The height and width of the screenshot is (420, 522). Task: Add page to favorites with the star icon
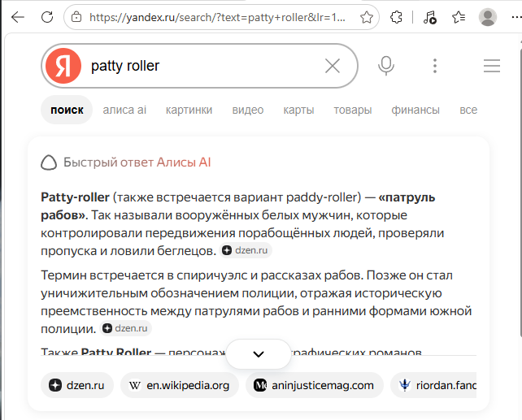367,17
